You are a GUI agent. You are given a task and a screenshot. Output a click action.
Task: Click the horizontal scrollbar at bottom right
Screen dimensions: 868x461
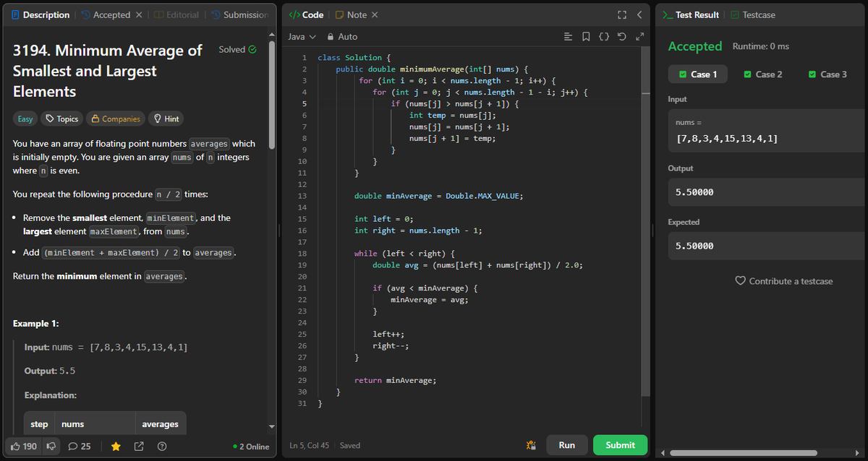pyautogui.click(x=745, y=454)
